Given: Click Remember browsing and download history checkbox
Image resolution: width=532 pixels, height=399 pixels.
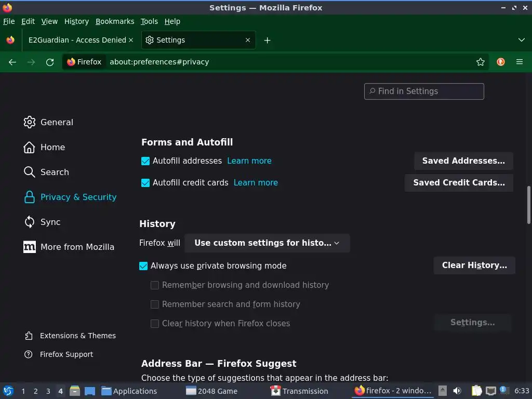Looking at the screenshot, I should click(155, 285).
